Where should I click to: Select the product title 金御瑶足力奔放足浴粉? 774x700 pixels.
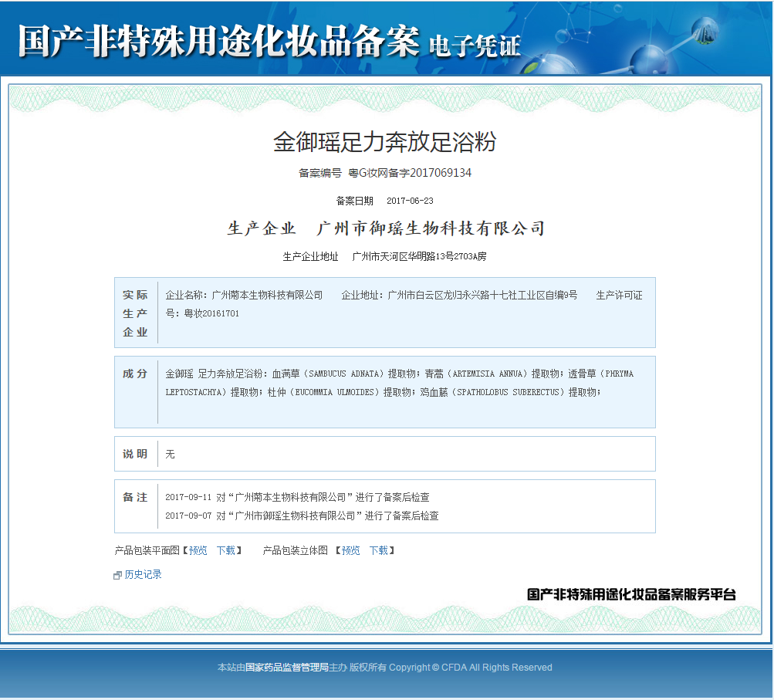click(387, 142)
